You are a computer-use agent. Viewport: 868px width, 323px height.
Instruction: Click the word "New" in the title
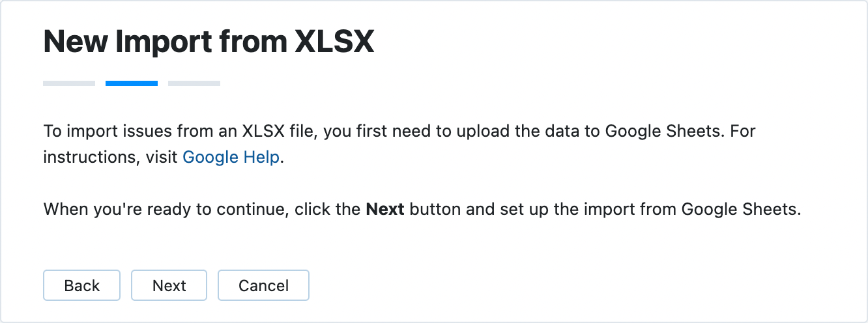pos(74,42)
